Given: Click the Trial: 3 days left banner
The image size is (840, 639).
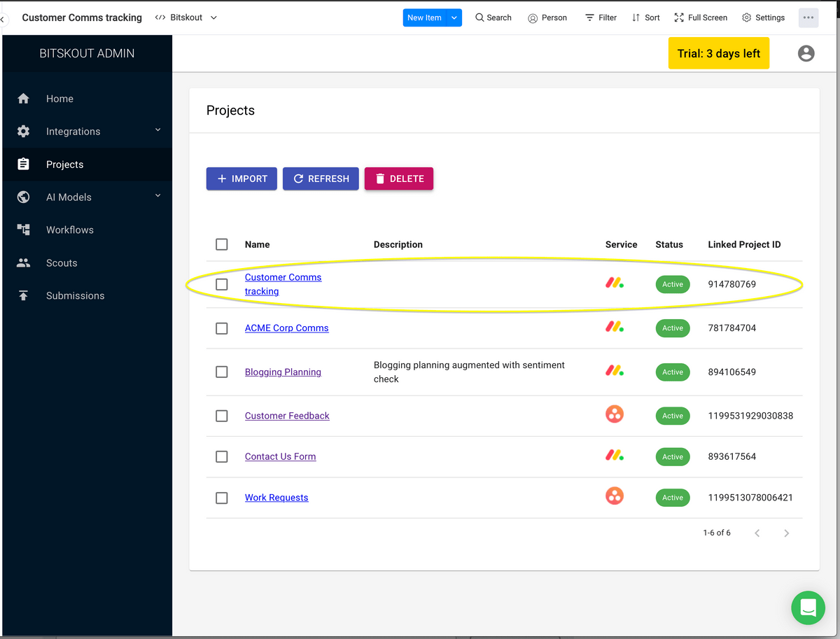Looking at the screenshot, I should 719,53.
